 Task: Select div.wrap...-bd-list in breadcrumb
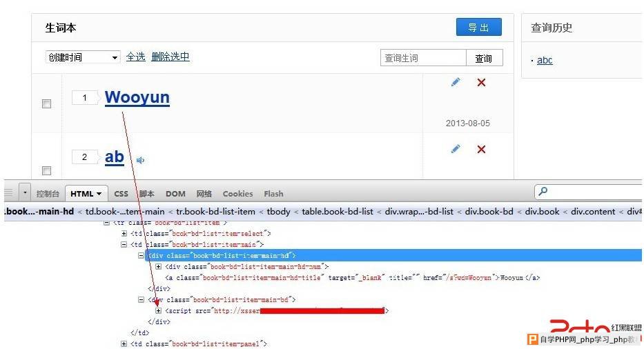[x=420, y=212]
